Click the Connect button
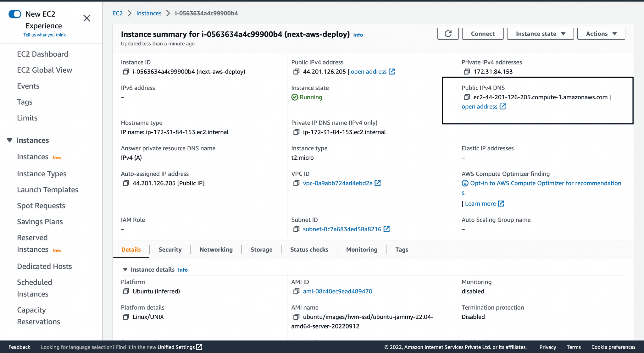This screenshot has height=353, width=644. pos(483,33)
